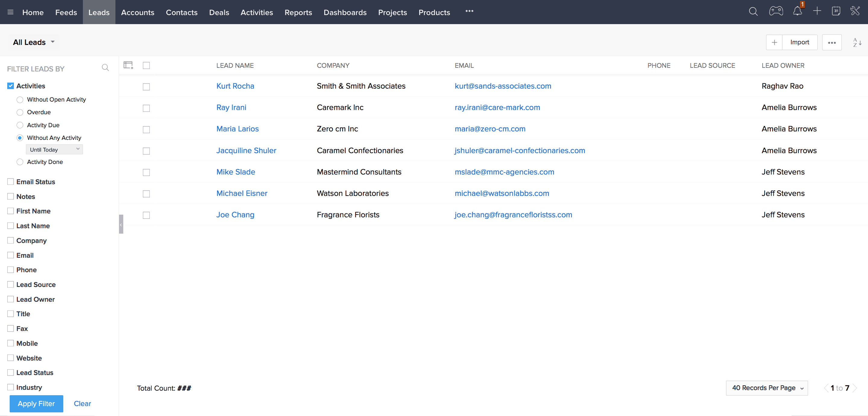Select the Overdue radio option
Screen dimensions: 868x416
[20, 112]
